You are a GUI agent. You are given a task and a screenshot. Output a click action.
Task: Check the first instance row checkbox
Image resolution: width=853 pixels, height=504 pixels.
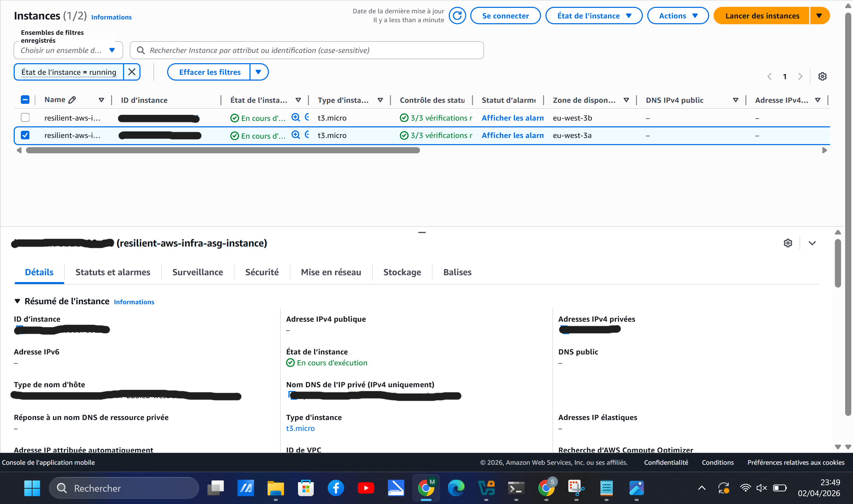coord(25,117)
